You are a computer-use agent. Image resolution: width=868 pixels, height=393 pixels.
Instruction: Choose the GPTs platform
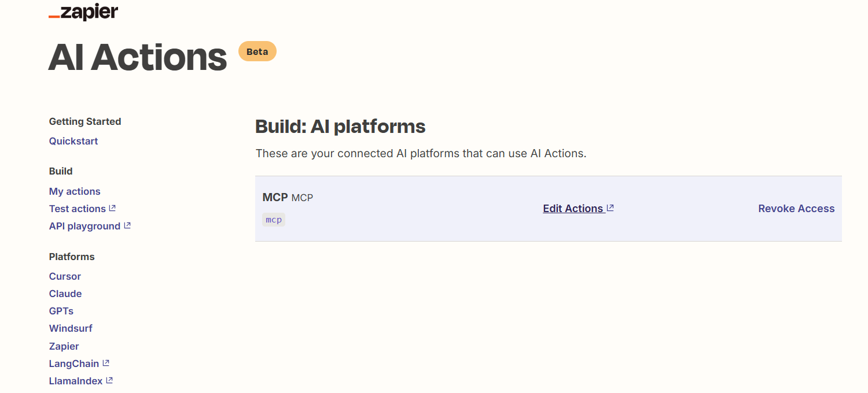pyautogui.click(x=61, y=311)
